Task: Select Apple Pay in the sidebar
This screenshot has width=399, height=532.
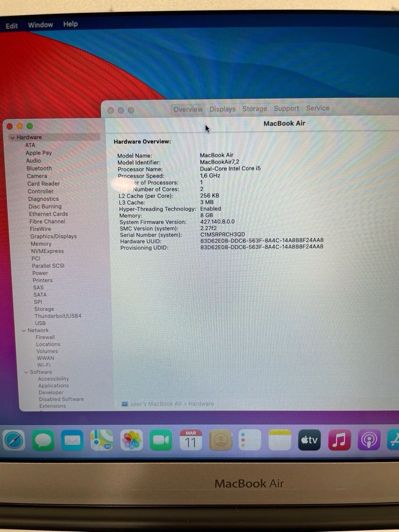Action: 39,153
